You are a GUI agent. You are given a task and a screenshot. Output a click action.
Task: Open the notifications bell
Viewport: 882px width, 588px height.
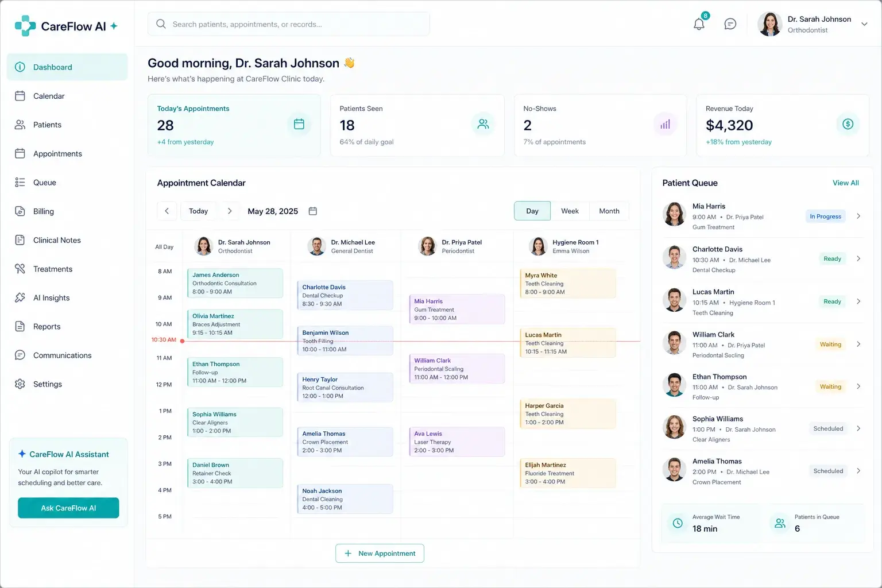pyautogui.click(x=699, y=24)
